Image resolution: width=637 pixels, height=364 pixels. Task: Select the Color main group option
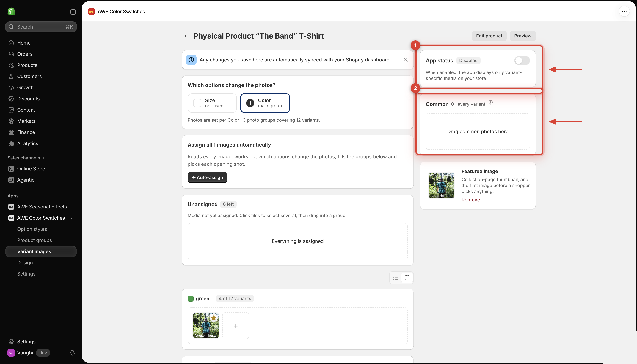coord(265,103)
